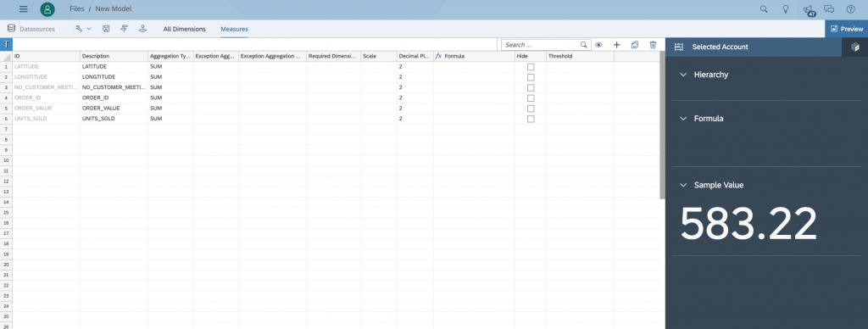Open the notifications megaphone icon
868x329 pixels.
tap(808, 9)
